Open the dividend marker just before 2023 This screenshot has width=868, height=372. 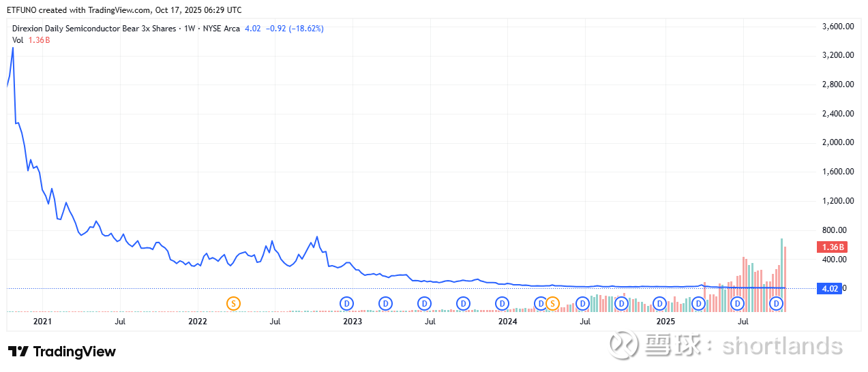346,303
